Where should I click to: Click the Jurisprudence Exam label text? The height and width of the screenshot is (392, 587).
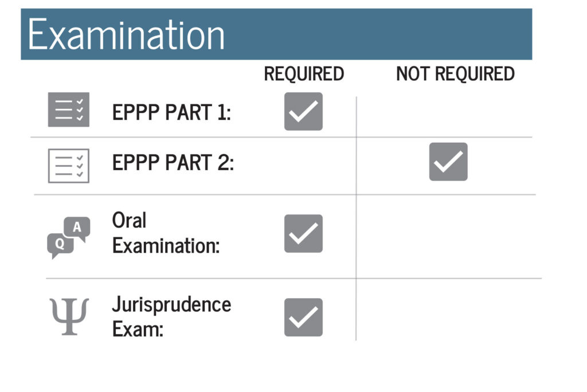tap(171, 317)
